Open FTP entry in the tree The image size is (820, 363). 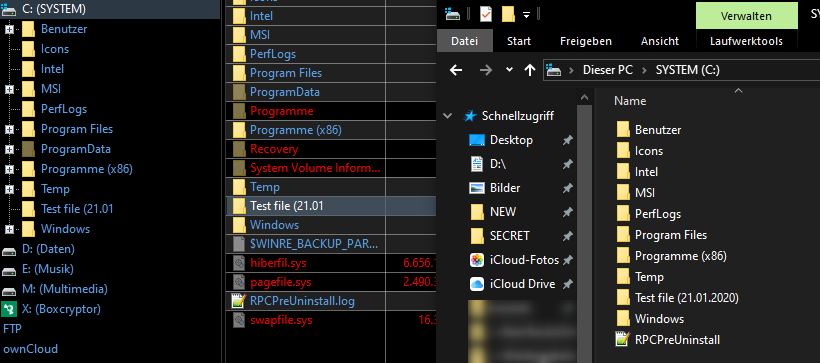(13, 329)
